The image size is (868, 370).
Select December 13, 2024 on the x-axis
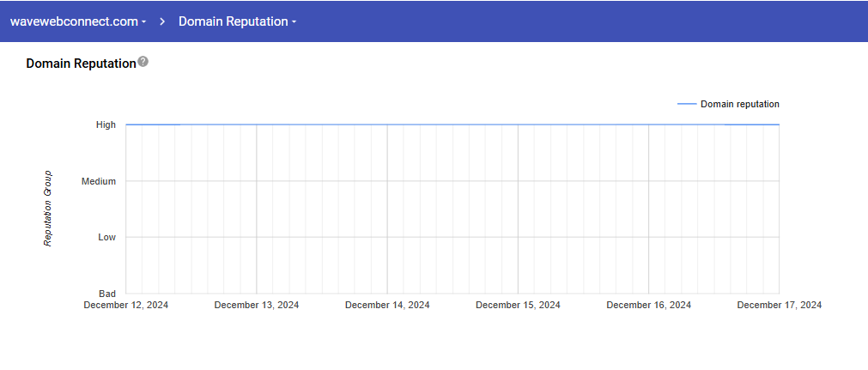point(257,305)
